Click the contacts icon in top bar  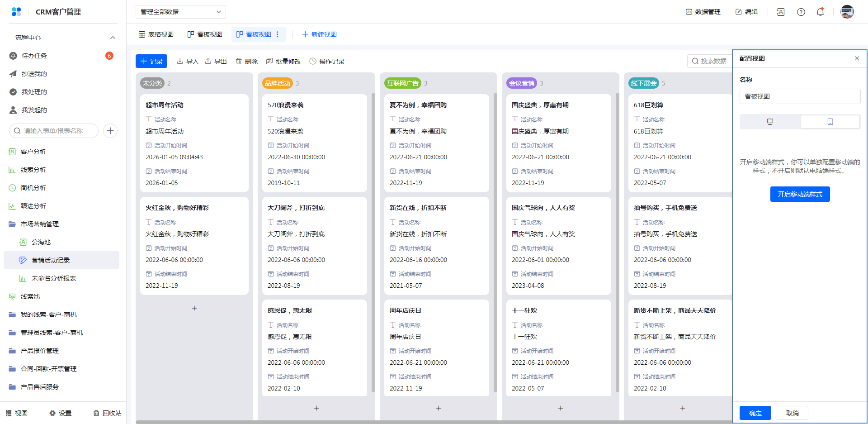pyautogui.click(x=781, y=12)
